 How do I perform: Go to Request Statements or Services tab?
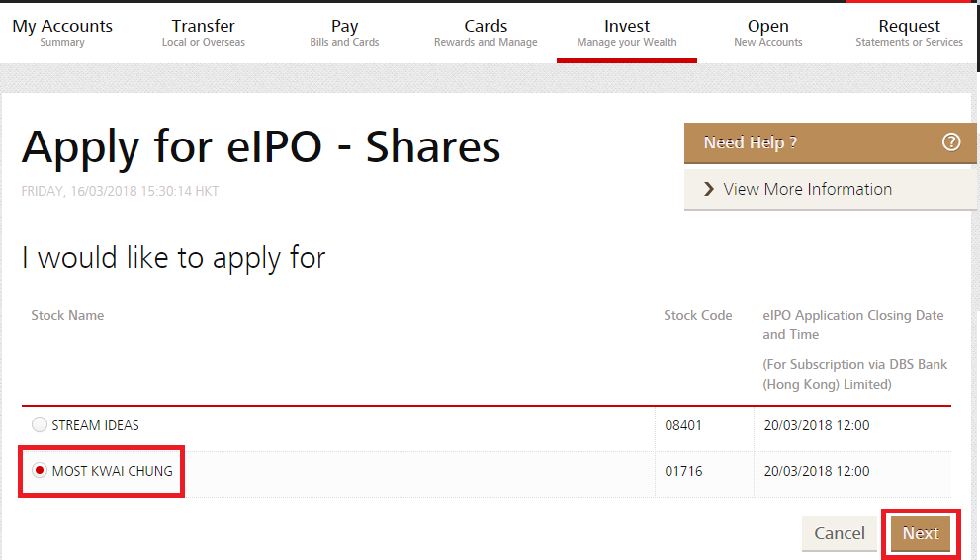pyautogui.click(x=909, y=33)
